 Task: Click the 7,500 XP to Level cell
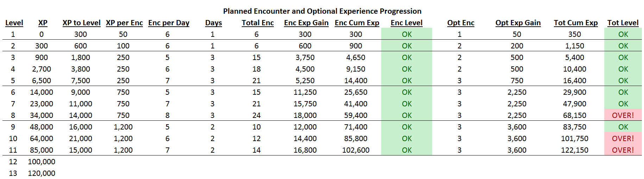81,81
